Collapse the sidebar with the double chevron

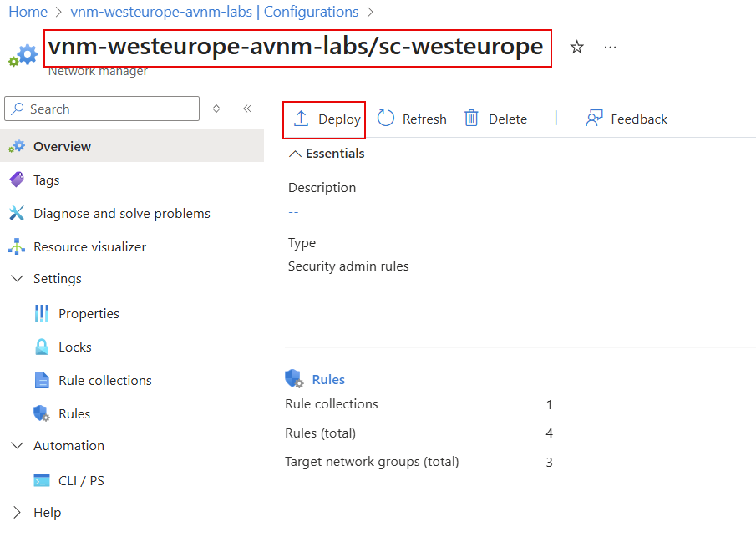(246, 109)
